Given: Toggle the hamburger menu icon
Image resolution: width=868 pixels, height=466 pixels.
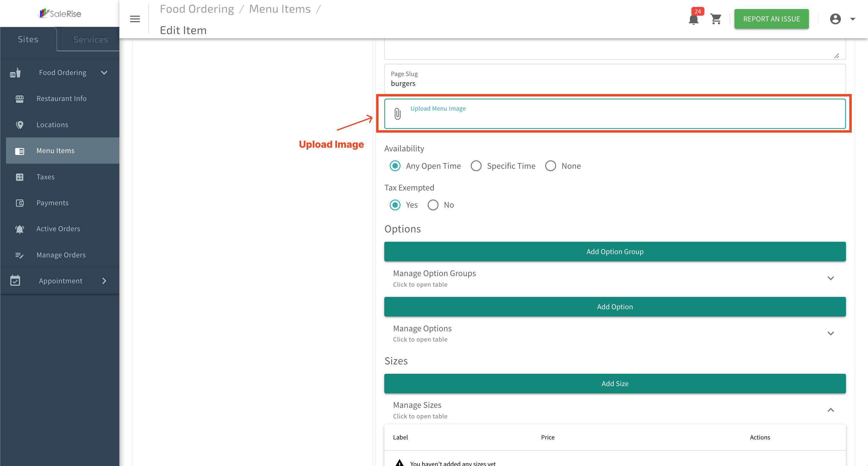Looking at the screenshot, I should (135, 19).
